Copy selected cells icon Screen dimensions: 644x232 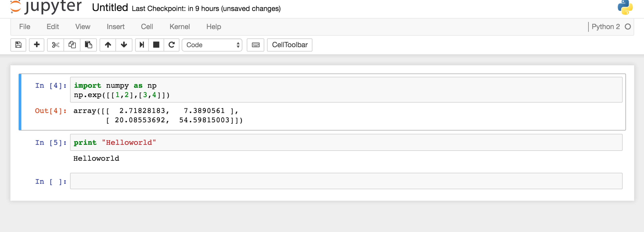click(x=72, y=45)
